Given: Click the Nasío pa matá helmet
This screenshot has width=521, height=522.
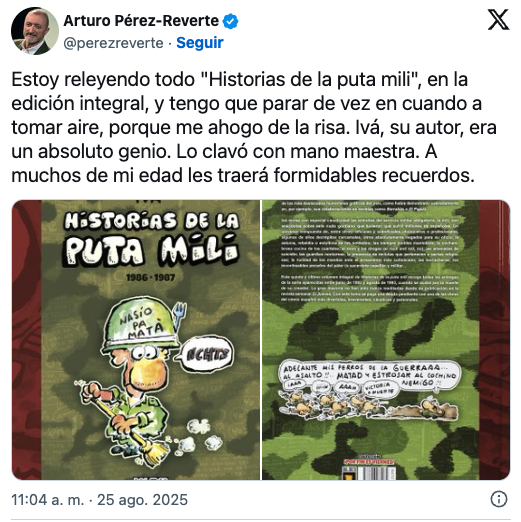Looking at the screenshot, I should tap(140, 325).
